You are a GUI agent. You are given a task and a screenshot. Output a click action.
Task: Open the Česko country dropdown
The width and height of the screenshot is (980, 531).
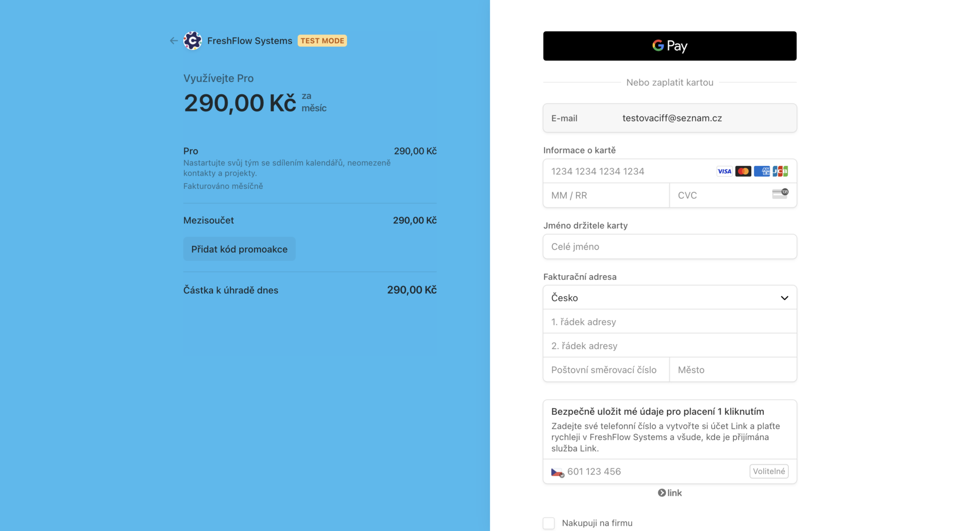tap(660, 298)
